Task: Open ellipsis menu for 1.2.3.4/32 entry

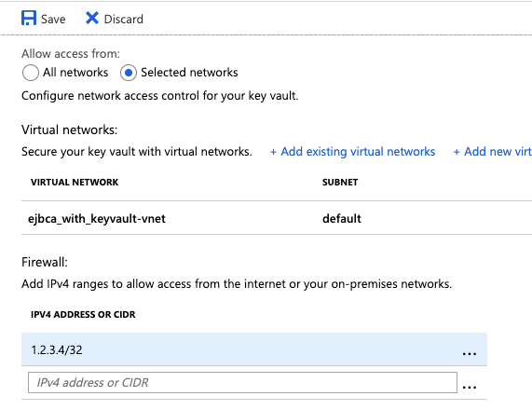Action: tap(470, 353)
